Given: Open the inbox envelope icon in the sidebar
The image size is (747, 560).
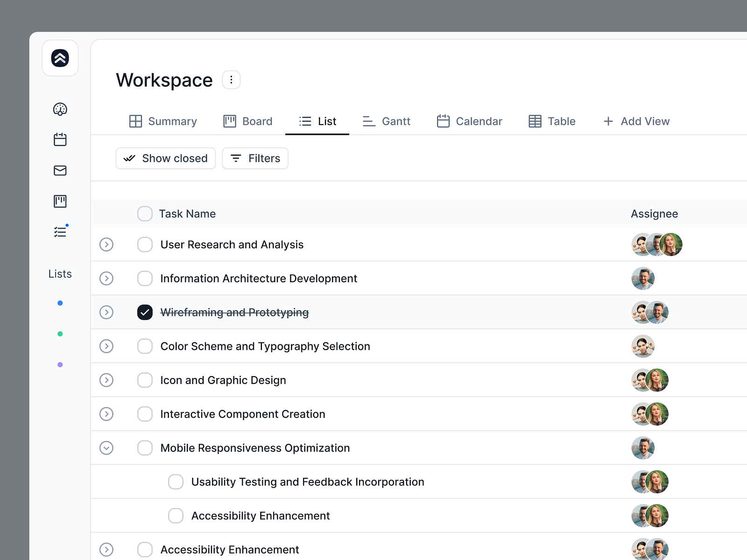Looking at the screenshot, I should [x=60, y=170].
